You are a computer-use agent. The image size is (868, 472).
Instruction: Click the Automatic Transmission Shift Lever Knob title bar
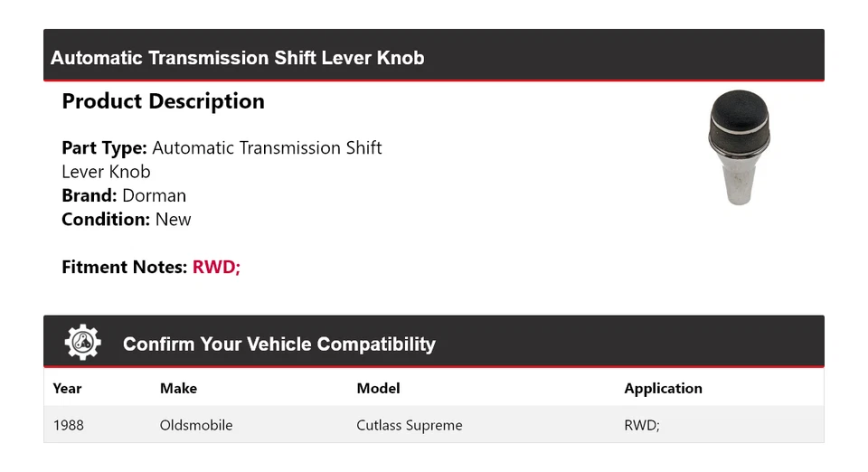point(238,58)
